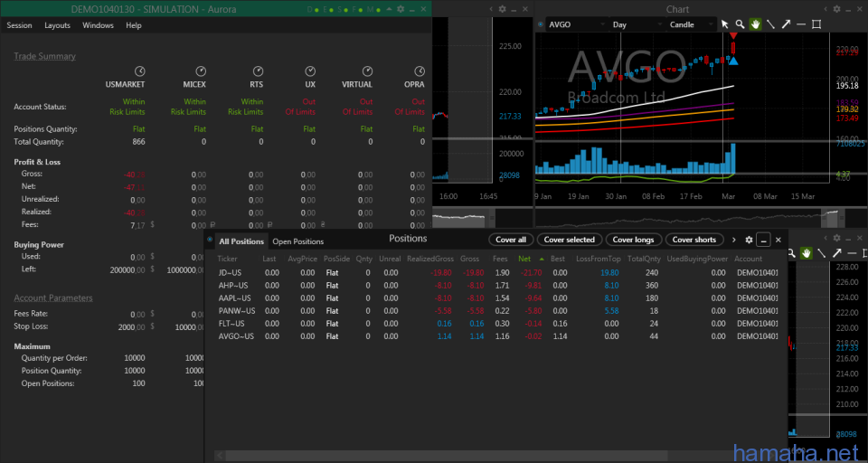Viewport: 868px width, 463px height.
Task: Collapse Aurora window using the up triangle
Action: (389, 9)
